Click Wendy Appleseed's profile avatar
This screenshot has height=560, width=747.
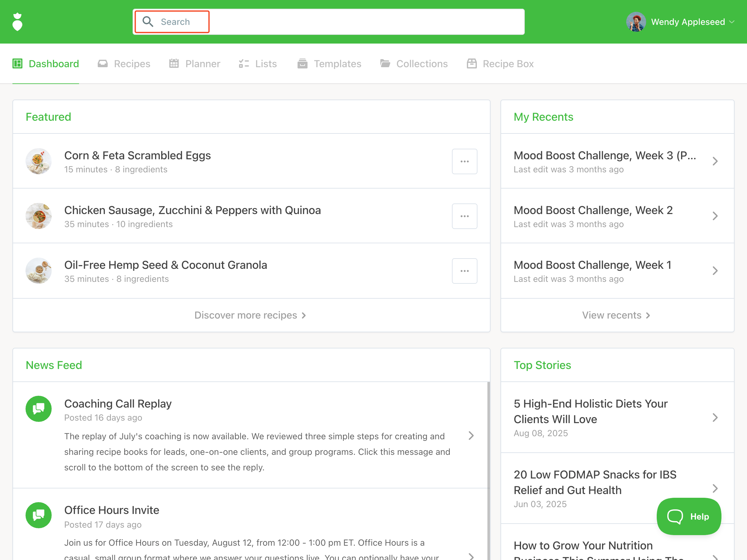[x=636, y=22]
